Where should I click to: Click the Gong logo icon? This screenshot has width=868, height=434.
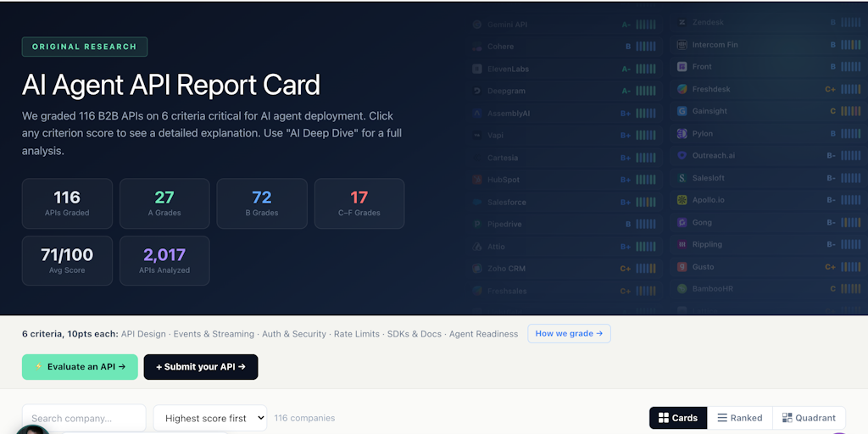point(682,222)
